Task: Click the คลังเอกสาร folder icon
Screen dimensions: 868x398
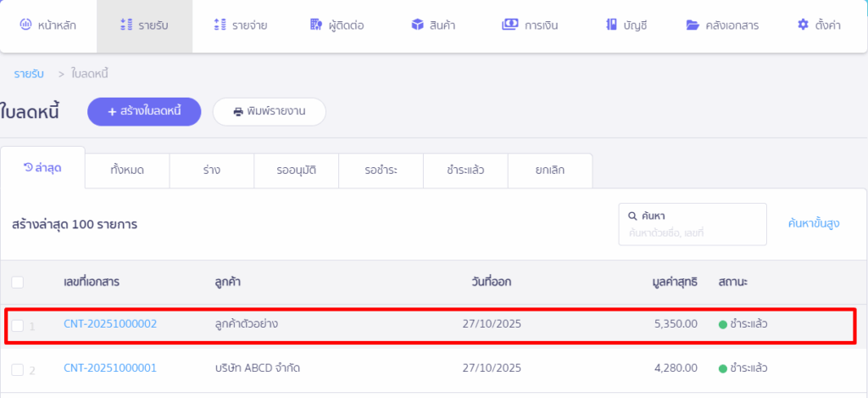Action: 693,25
